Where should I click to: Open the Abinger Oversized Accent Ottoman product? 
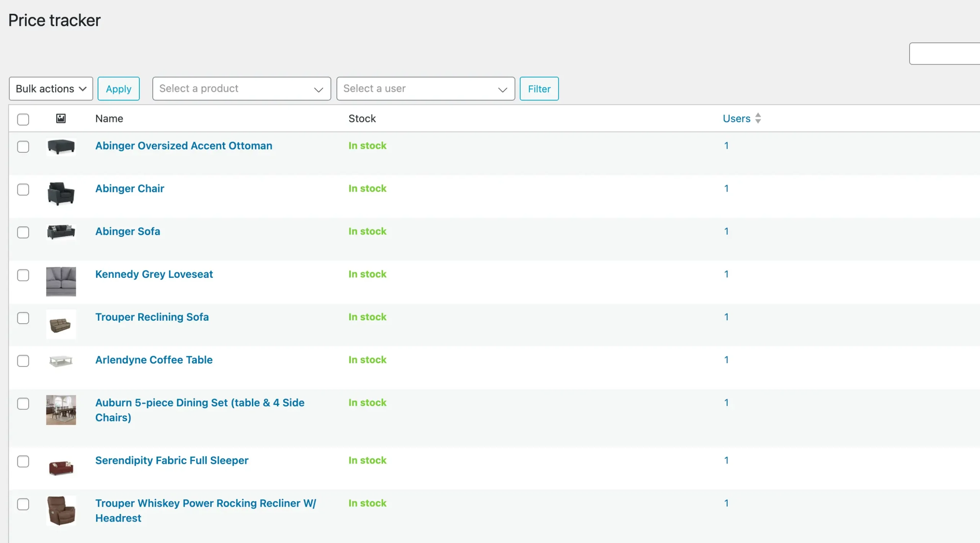point(183,146)
